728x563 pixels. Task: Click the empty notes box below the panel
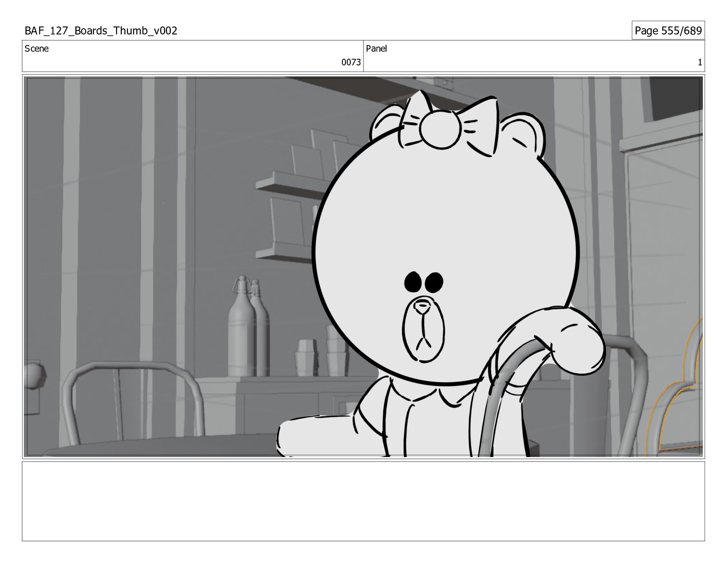pos(363,501)
